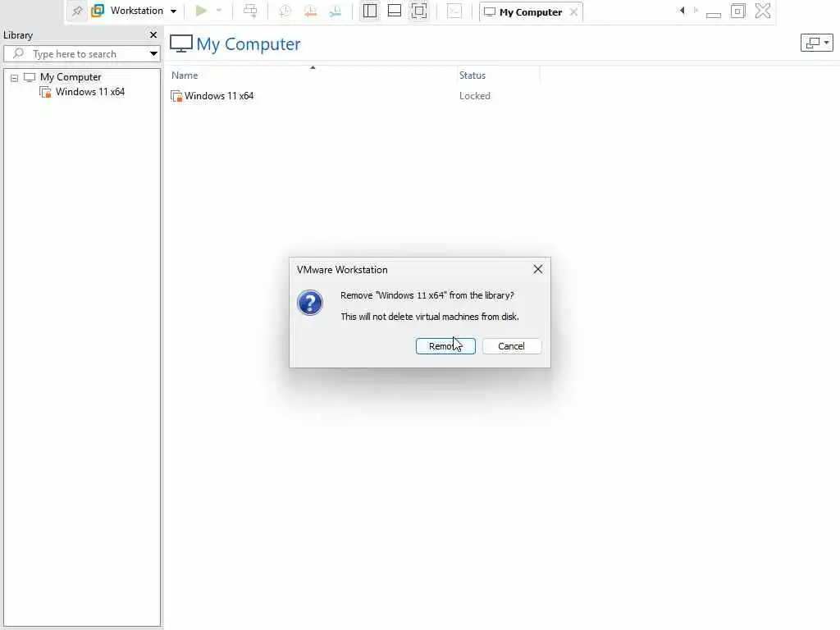Toggle the library sidebar view icon

370,11
